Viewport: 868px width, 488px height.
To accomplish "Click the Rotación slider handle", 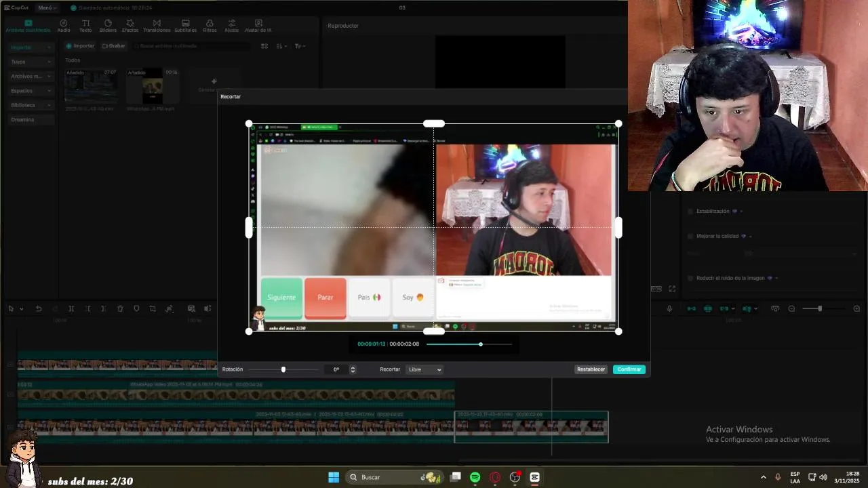I will click(x=283, y=369).
